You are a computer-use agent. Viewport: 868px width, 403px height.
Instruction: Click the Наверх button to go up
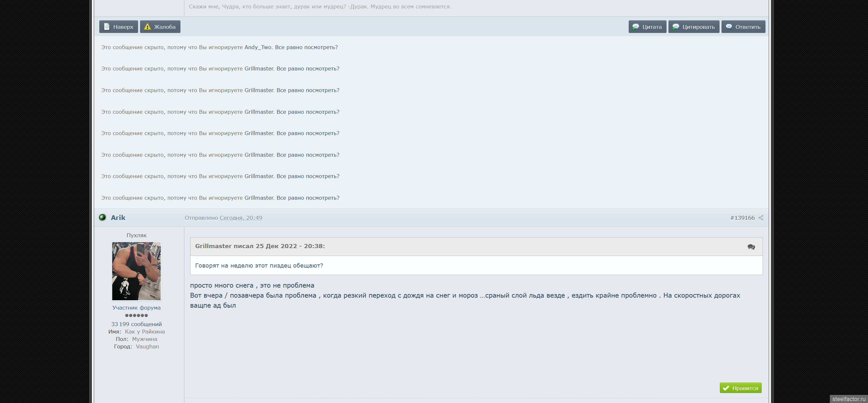[119, 27]
